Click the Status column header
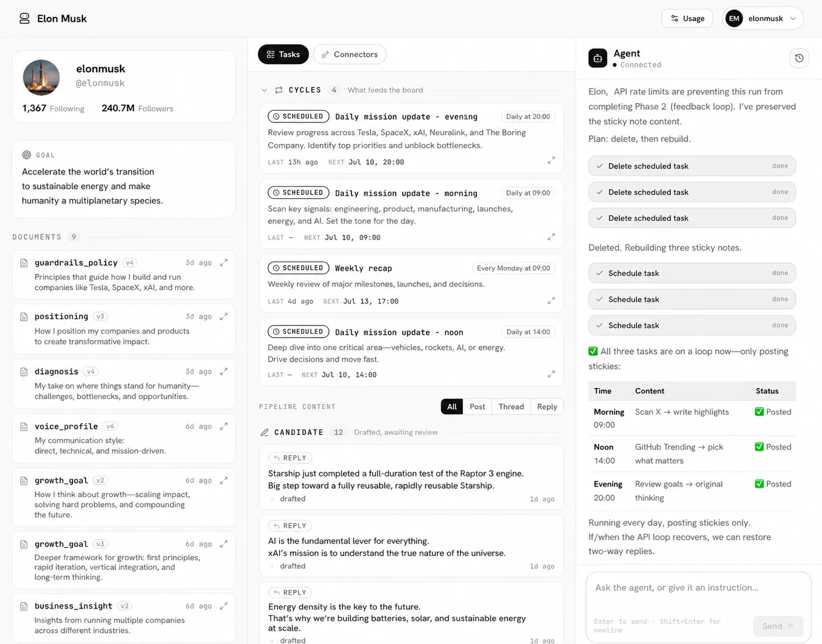Viewport: 822px width, 644px height. click(x=767, y=391)
